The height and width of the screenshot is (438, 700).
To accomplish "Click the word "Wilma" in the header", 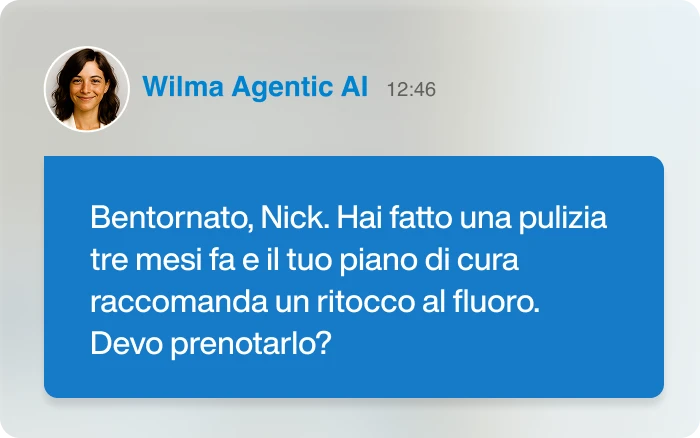I will click(x=183, y=87).
